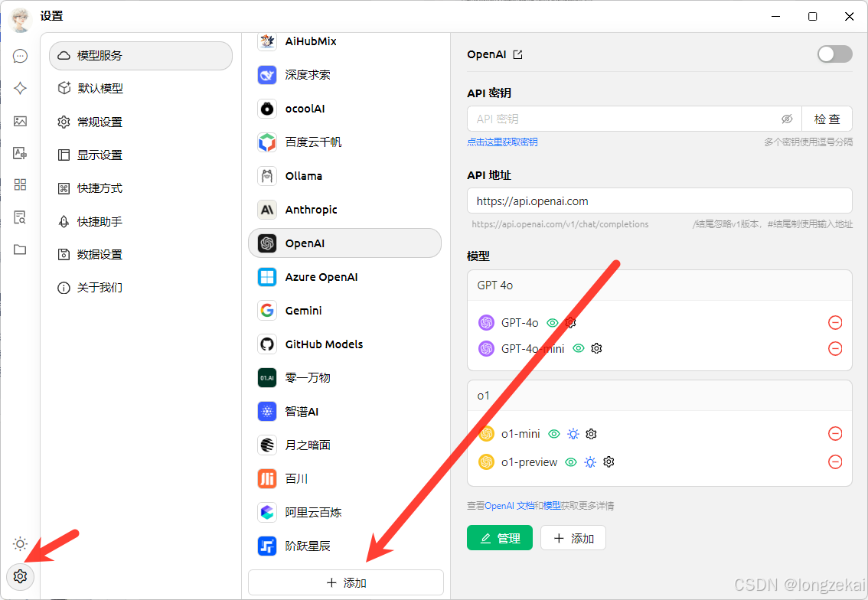
Task: Open the 数据设置 settings section
Action: (x=141, y=255)
